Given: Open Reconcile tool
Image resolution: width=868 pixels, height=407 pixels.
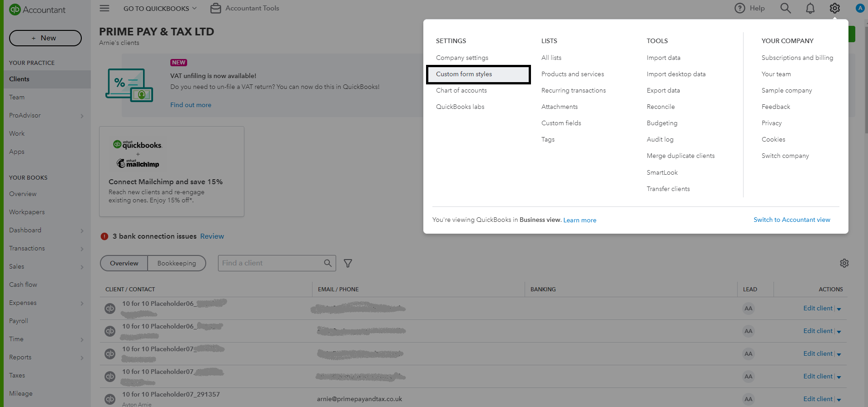Looking at the screenshot, I should (660, 107).
